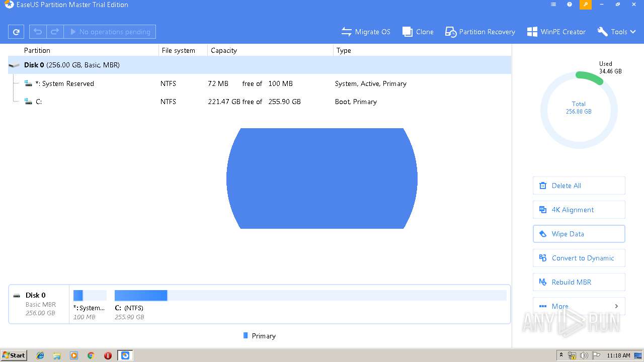Undo the last operation
644x362 pixels.
point(38,32)
